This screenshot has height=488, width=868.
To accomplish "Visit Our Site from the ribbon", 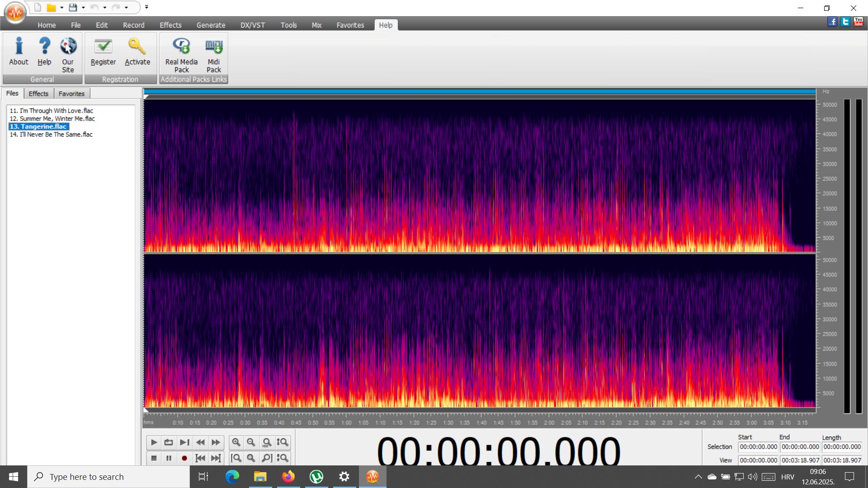I will (x=68, y=55).
